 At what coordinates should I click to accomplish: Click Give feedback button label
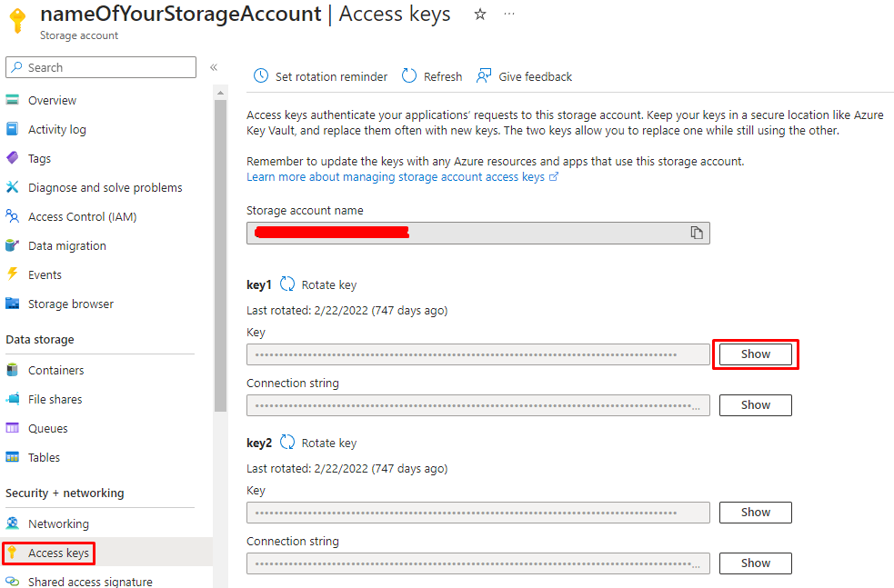pyautogui.click(x=536, y=76)
